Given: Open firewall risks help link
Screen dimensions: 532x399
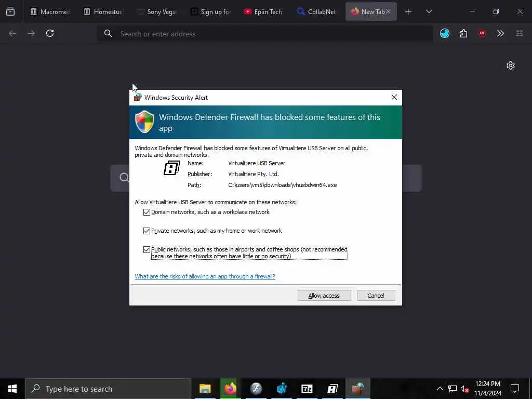Looking at the screenshot, I should (205, 276).
